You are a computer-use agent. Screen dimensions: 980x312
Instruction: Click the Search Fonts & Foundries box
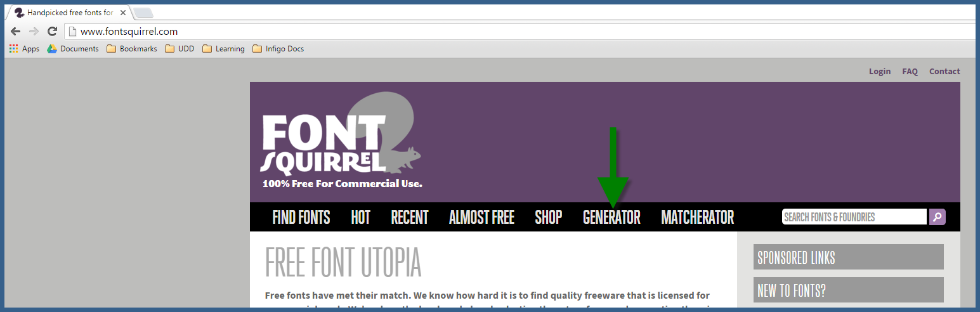[854, 217]
